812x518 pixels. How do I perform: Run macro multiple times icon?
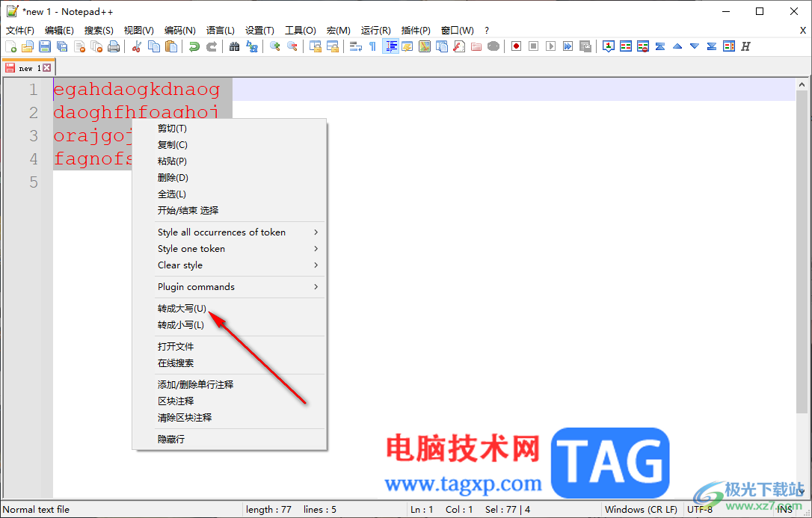pyautogui.click(x=568, y=46)
